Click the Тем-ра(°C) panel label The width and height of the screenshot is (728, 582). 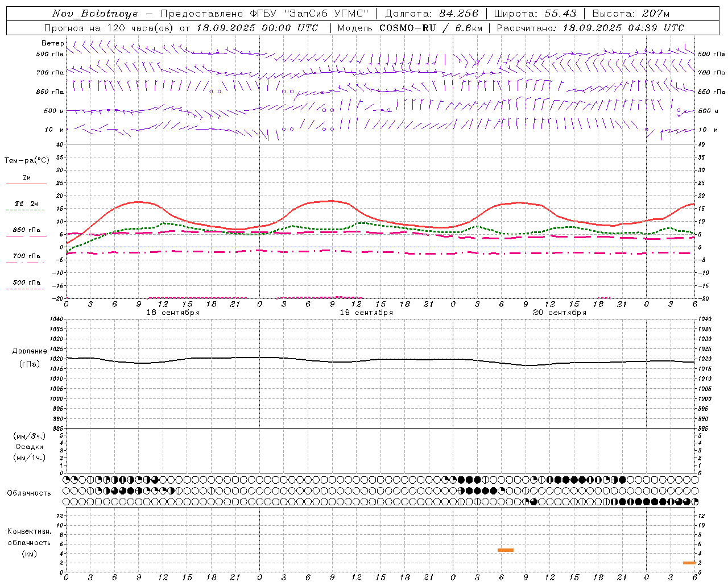click(x=27, y=161)
